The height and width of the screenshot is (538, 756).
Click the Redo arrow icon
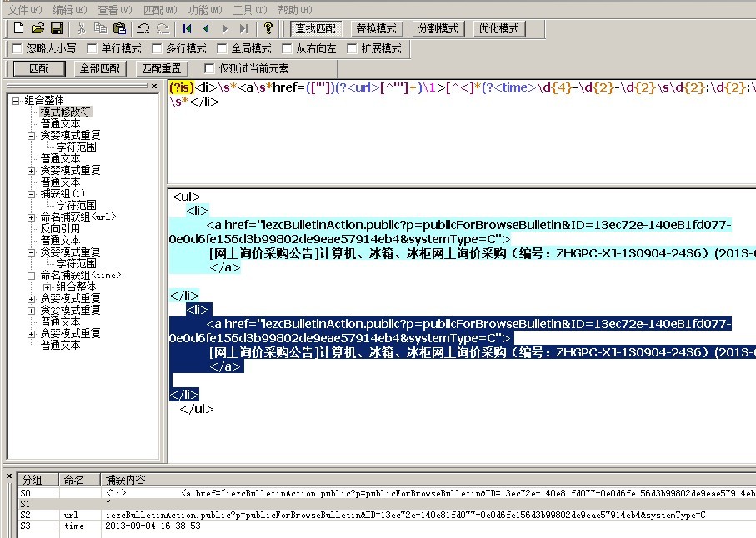[163, 29]
